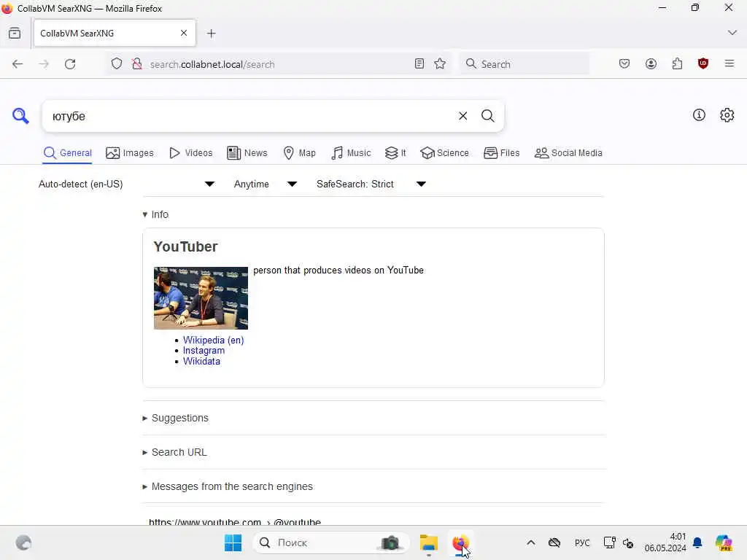Open the Wikipedia (en) link
The width and height of the screenshot is (747, 560).
pos(214,340)
